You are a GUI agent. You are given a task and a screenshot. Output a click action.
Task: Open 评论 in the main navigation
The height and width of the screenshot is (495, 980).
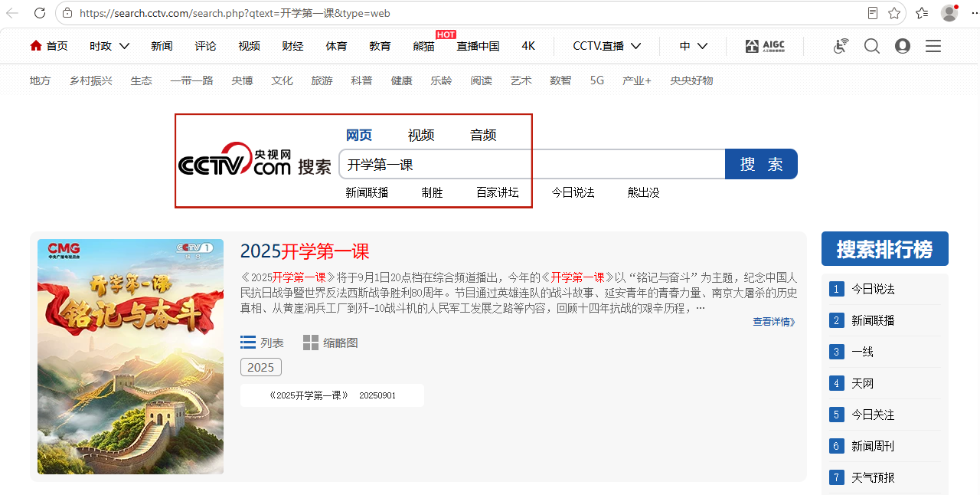point(205,46)
